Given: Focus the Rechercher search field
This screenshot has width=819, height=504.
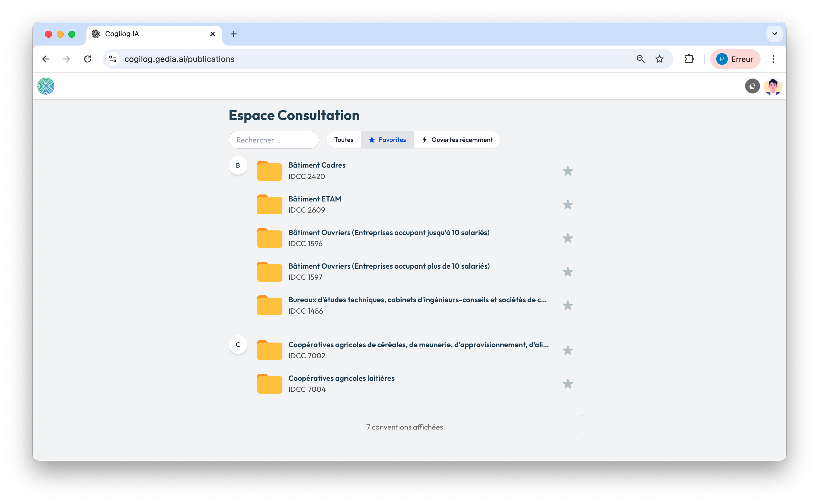Looking at the screenshot, I should (274, 140).
